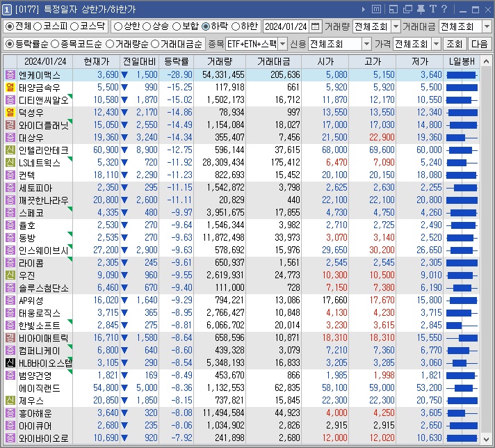Screen dimensions: 495x448
Task: Click the 저가 column header
Action: pyautogui.click(x=420, y=62)
